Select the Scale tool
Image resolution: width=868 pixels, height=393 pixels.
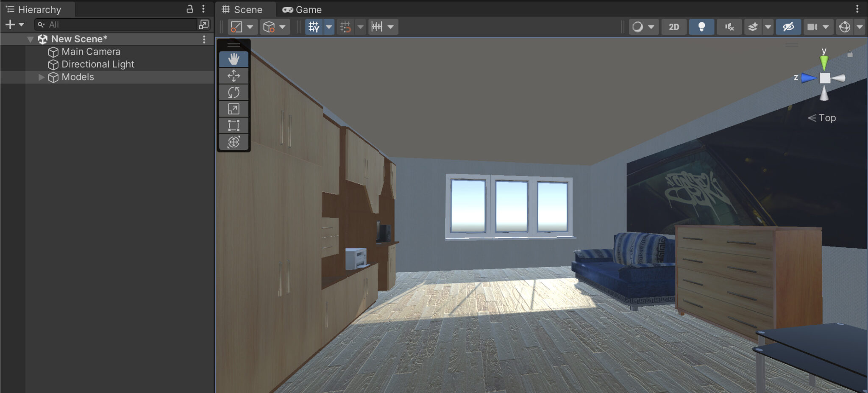coord(233,109)
